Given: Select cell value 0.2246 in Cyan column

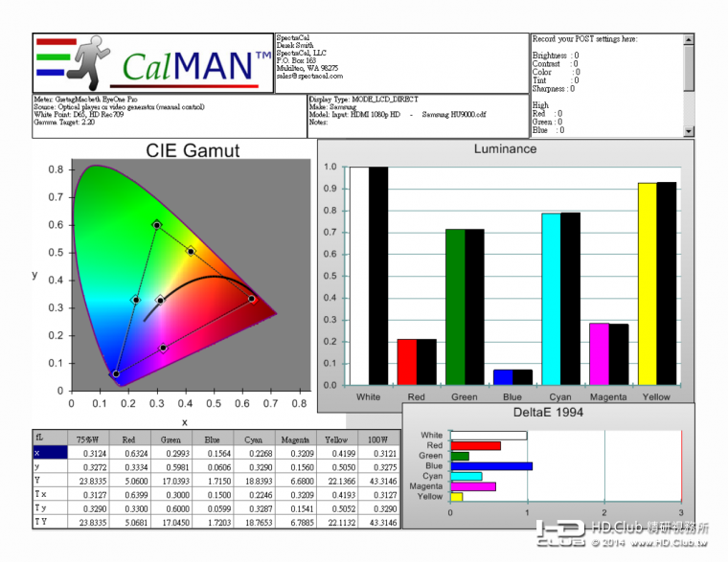Looking at the screenshot, I should (255, 495).
